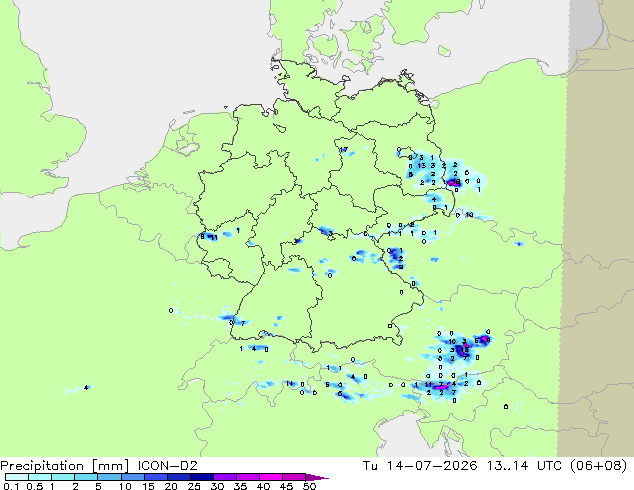Click the legend tick label '15'
Image resolution: width=634 pixels, height=490 pixels.
tap(148, 486)
